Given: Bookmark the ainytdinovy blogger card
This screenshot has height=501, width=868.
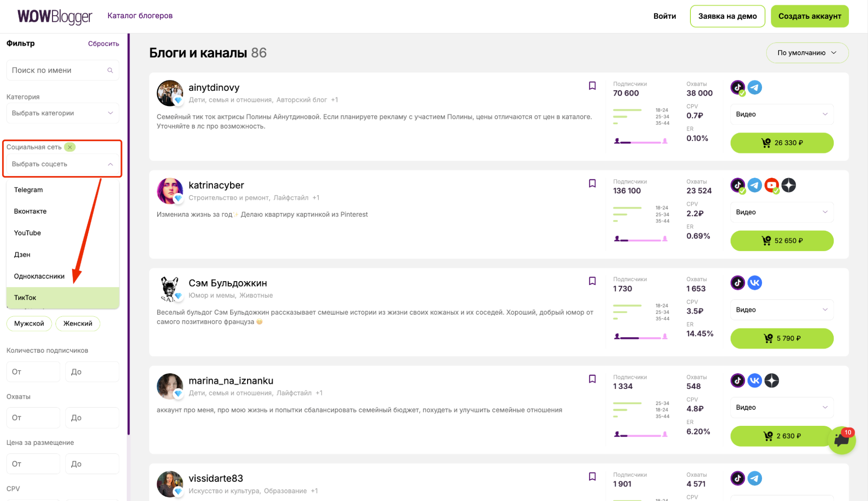Looking at the screenshot, I should (592, 86).
